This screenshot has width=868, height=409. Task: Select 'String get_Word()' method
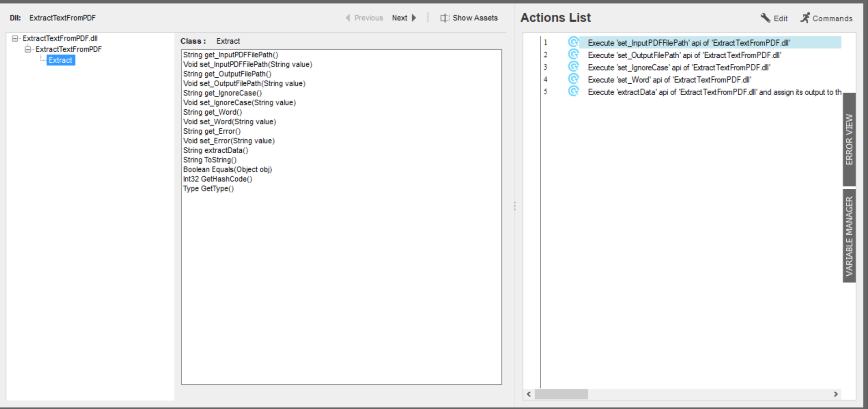coord(213,112)
